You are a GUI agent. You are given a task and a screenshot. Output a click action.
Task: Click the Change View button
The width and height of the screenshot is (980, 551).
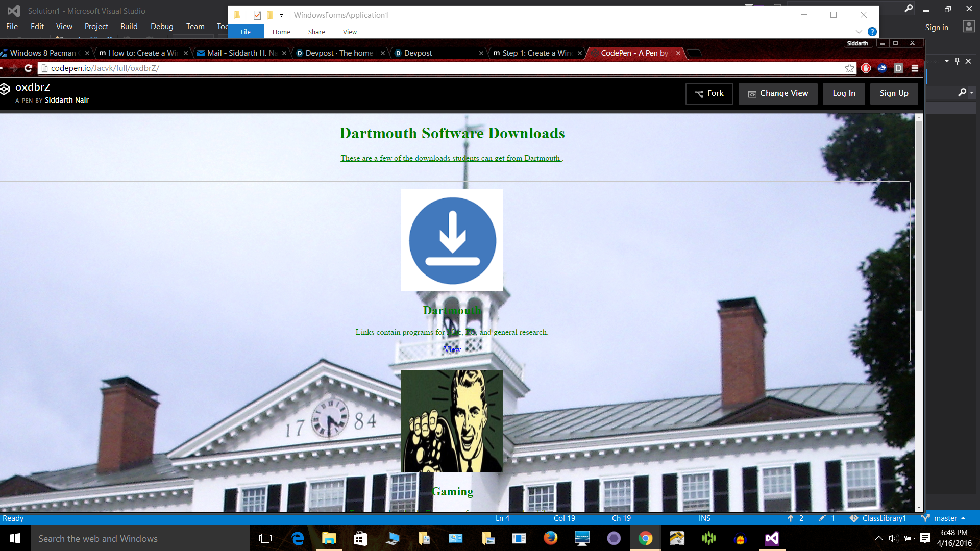(x=778, y=93)
